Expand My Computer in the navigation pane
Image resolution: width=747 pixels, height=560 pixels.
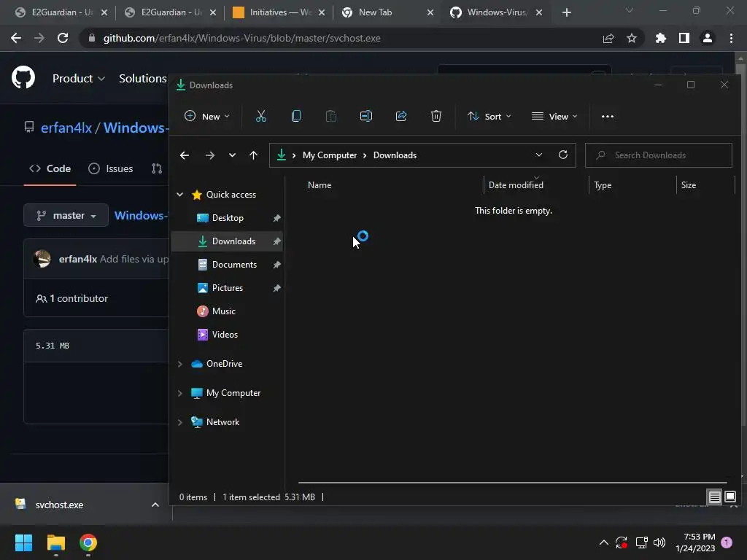point(180,393)
